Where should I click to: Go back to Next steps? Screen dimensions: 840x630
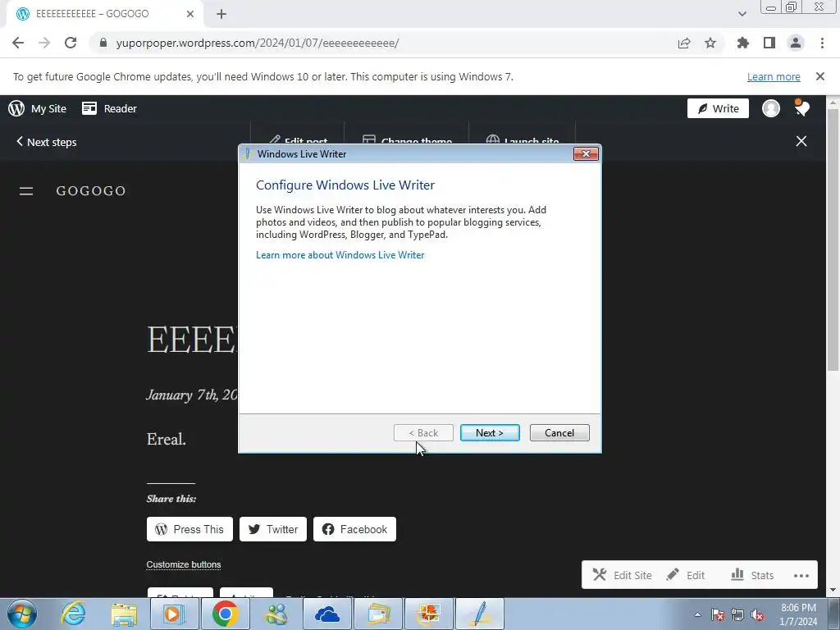pyautogui.click(x=46, y=142)
